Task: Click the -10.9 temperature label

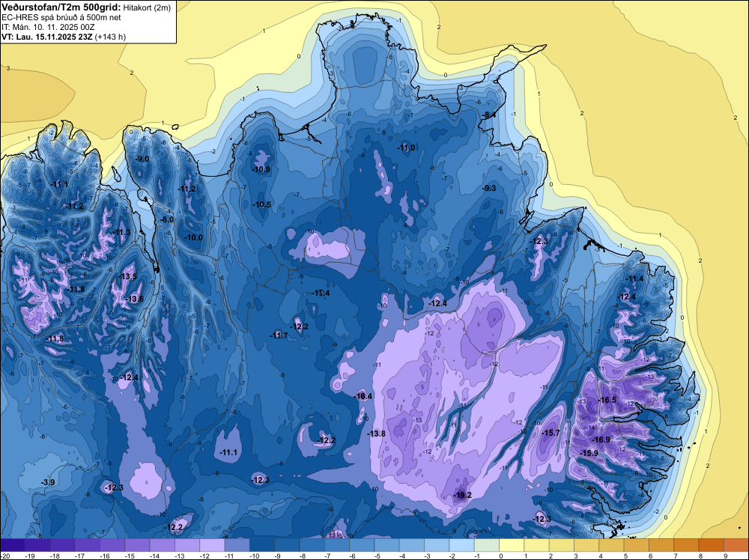Action: click(x=261, y=169)
